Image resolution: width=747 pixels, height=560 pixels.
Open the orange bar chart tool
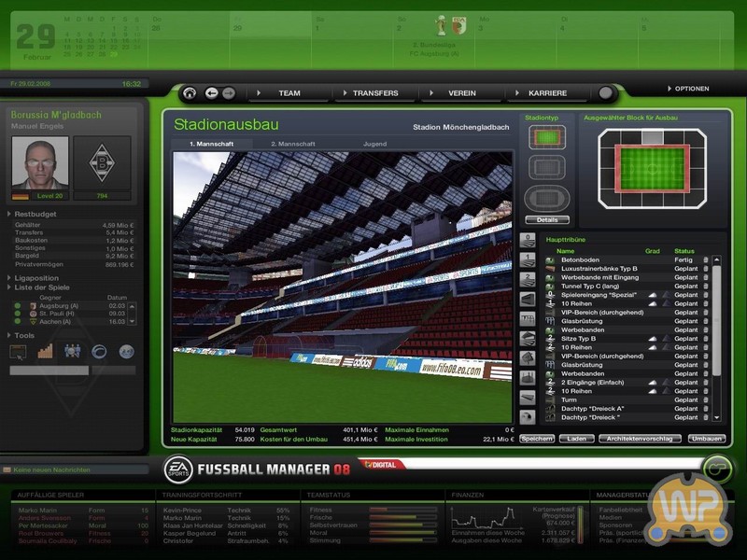(x=45, y=352)
